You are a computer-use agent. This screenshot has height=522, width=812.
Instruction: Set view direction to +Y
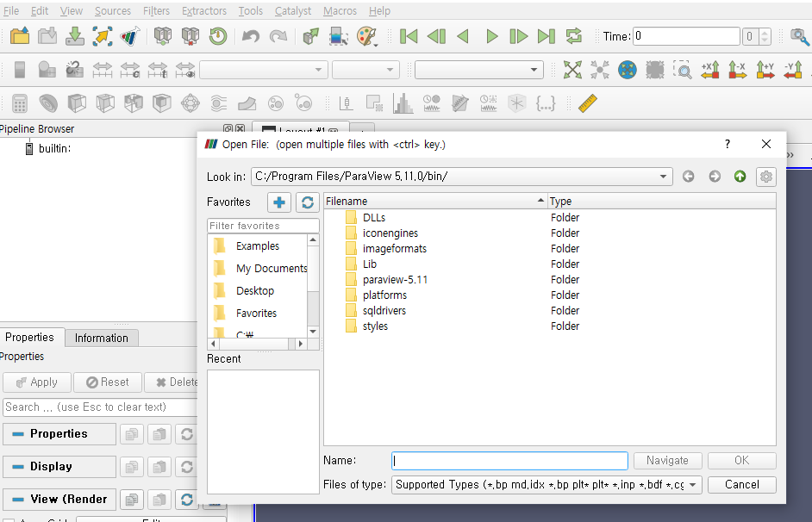coord(765,70)
